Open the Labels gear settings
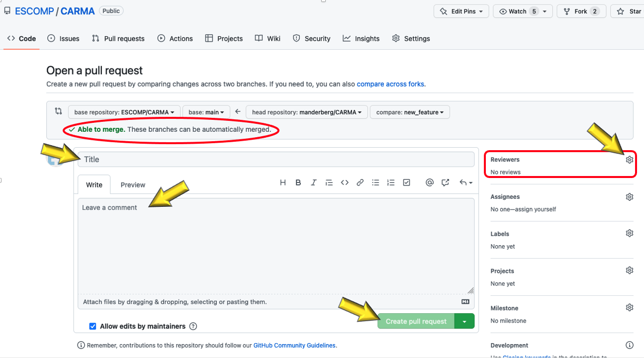This screenshot has width=644, height=358. coord(629,234)
